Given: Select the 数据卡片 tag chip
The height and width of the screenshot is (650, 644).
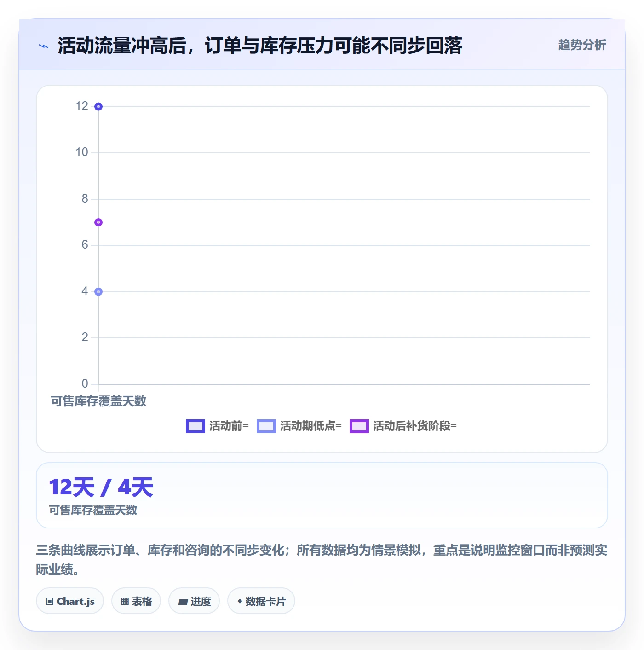Looking at the screenshot, I should tap(261, 601).
